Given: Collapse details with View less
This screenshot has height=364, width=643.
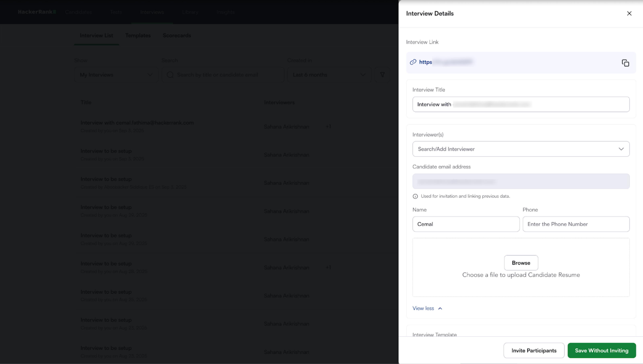Looking at the screenshot, I should click(427, 308).
